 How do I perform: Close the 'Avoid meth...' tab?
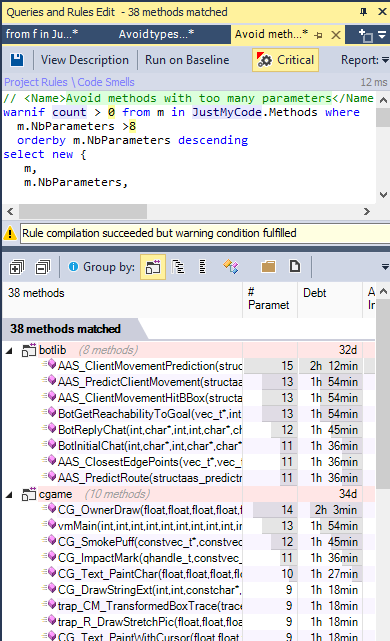[336, 35]
